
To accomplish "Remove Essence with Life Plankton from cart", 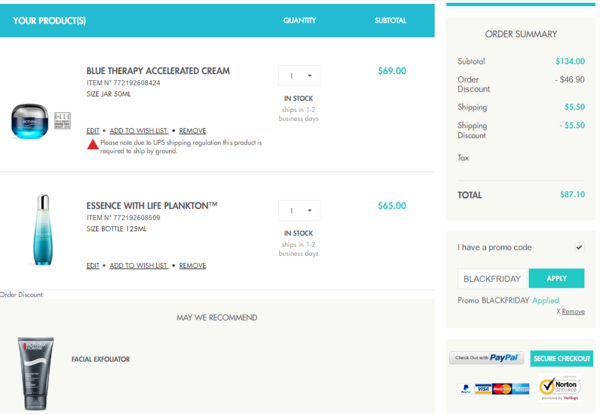I will [x=192, y=266].
